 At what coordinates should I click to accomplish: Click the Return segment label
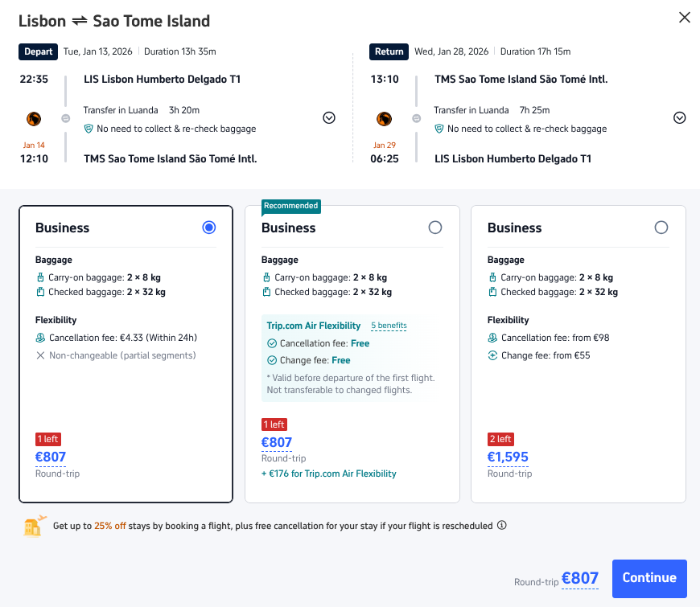(x=389, y=51)
